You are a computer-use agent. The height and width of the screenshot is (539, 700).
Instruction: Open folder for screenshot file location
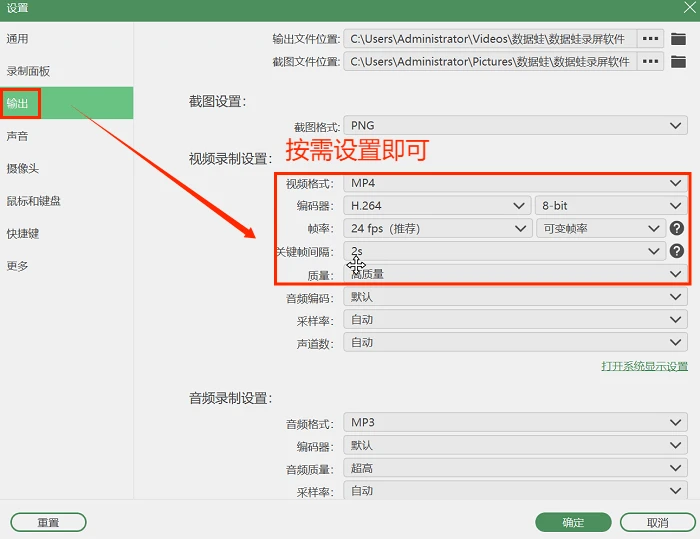pyautogui.click(x=678, y=61)
